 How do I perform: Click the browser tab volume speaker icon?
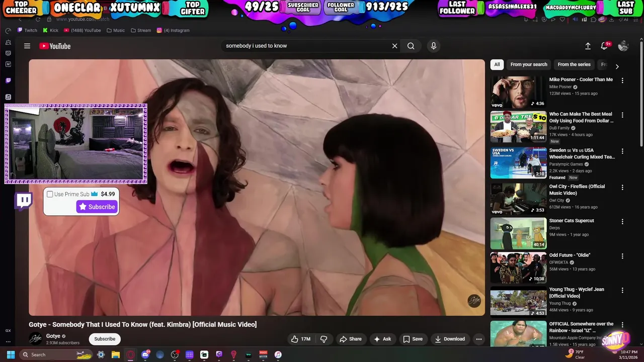(575, 20)
